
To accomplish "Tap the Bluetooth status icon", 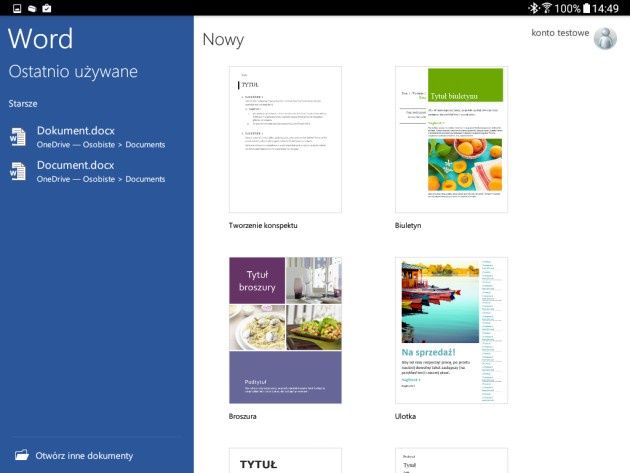I will pos(534,8).
